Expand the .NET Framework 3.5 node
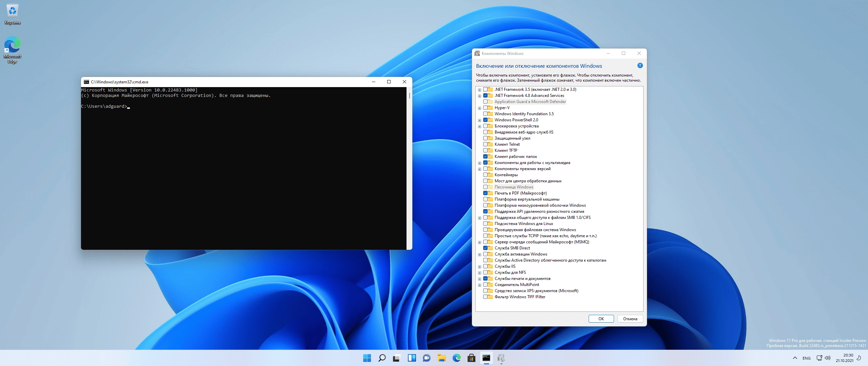The image size is (868, 366). coord(479,90)
